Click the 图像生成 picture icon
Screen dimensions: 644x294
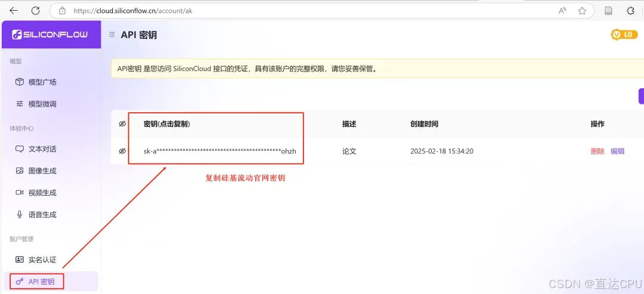pos(19,171)
